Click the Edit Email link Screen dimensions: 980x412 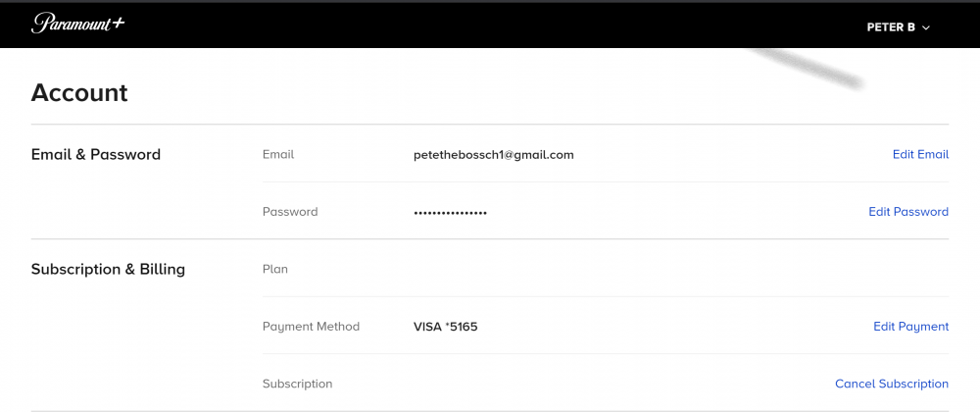click(920, 155)
